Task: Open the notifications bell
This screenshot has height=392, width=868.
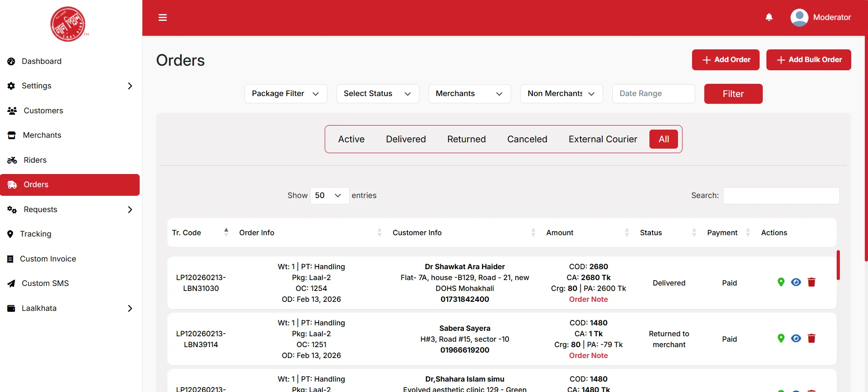Action: (x=769, y=17)
